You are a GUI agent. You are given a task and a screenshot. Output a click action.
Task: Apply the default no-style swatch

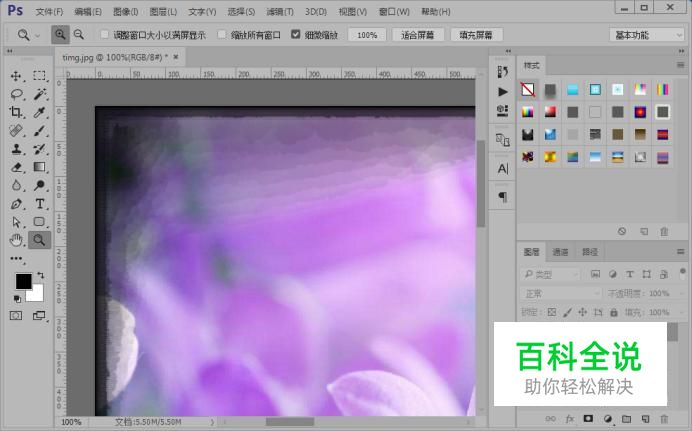coord(527,89)
